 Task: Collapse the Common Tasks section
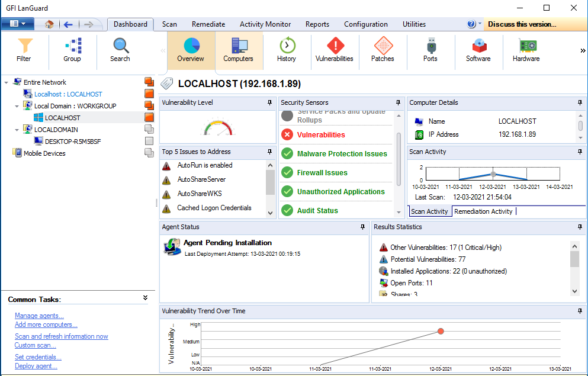pyautogui.click(x=146, y=298)
